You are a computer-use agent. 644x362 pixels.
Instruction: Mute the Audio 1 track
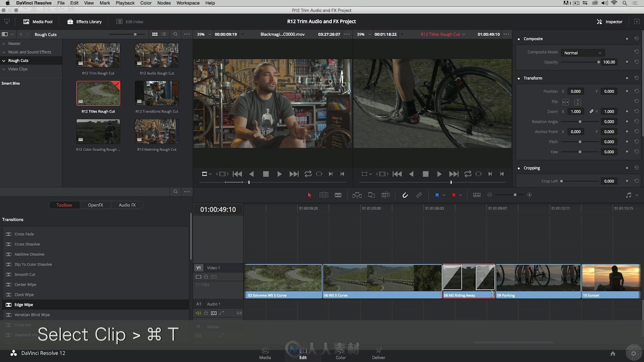[198, 313]
